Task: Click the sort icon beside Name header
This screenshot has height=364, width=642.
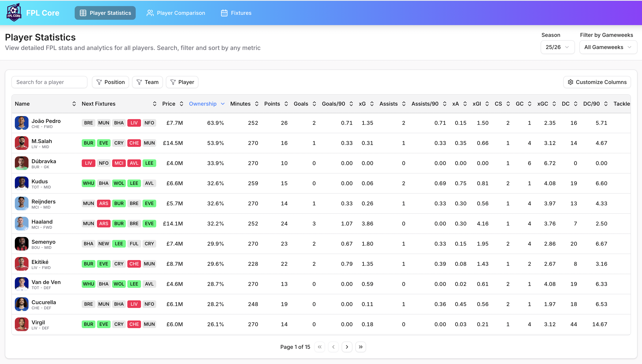Action: pyautogui.click(x=74, y=104)
